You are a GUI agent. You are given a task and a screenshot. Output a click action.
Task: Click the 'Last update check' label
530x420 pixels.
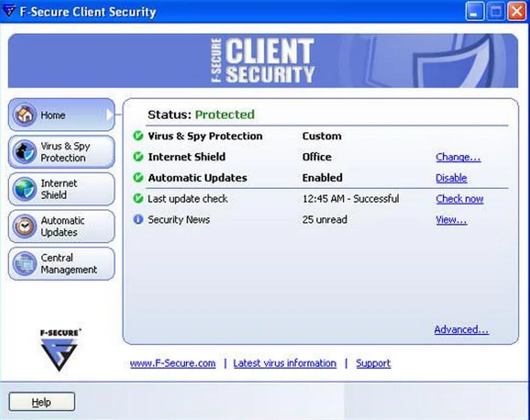coord(187,199)
